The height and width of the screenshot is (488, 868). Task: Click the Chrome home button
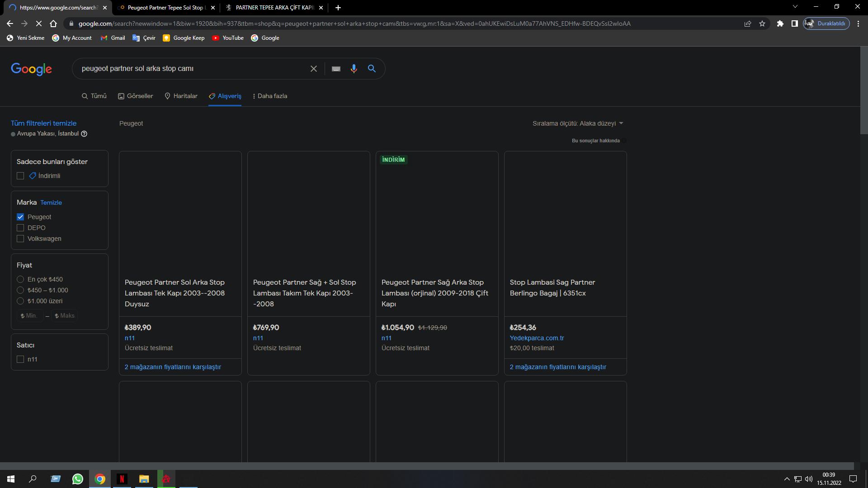53,23
